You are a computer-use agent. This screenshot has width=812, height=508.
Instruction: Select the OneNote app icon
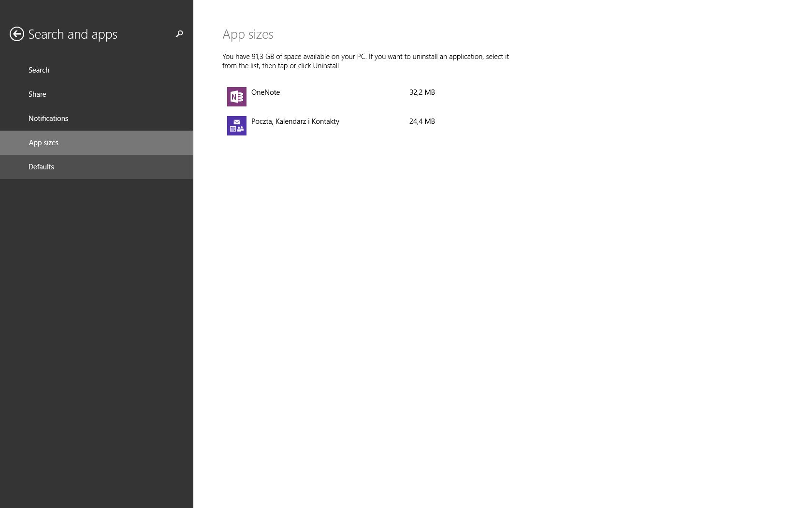point(237,97)
